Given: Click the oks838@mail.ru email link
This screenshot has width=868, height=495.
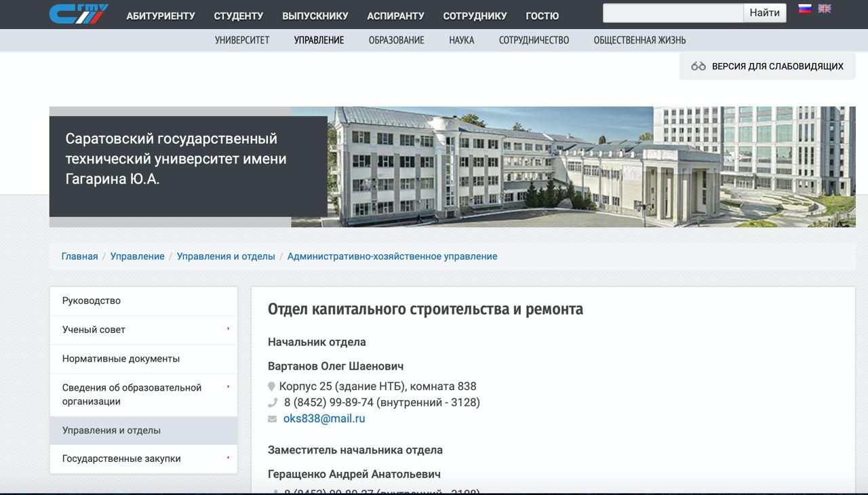Looking at the screenshot, I should (x=324, y=419).
